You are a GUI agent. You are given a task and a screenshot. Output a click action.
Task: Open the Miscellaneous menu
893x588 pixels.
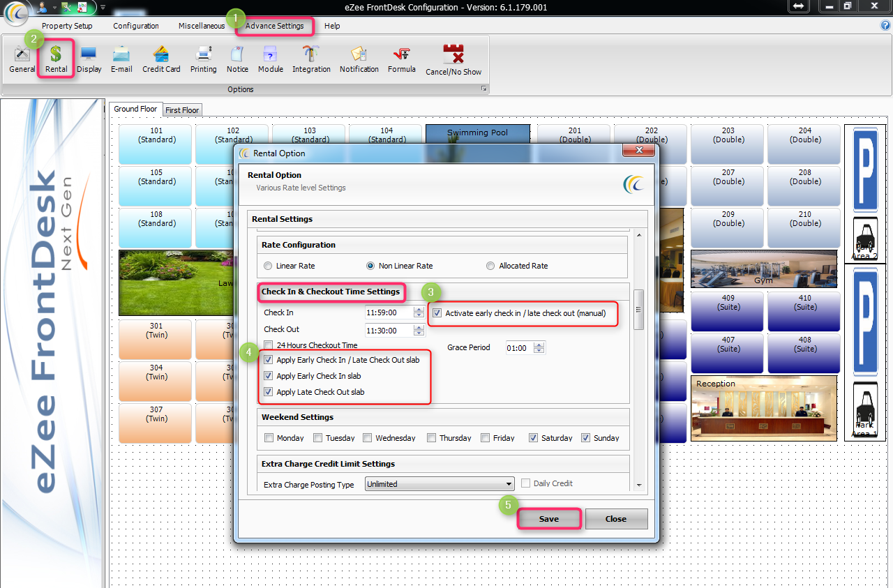tap(202, 26)
